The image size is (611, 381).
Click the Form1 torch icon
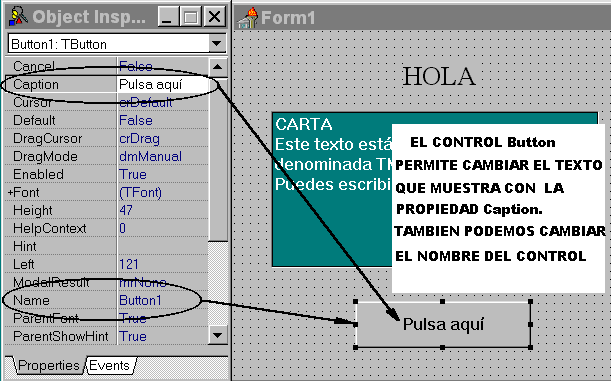coord(248,18)
